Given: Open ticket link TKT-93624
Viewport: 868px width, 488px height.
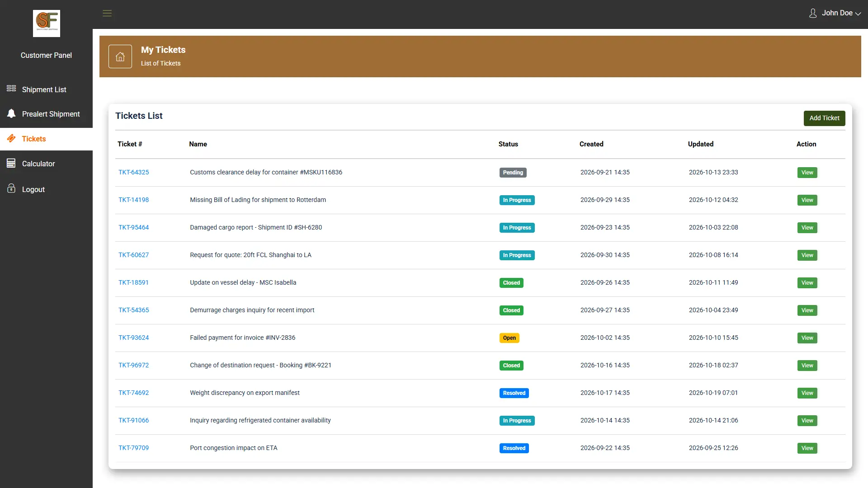Looking at the screenshot, I should click(133, 338).
